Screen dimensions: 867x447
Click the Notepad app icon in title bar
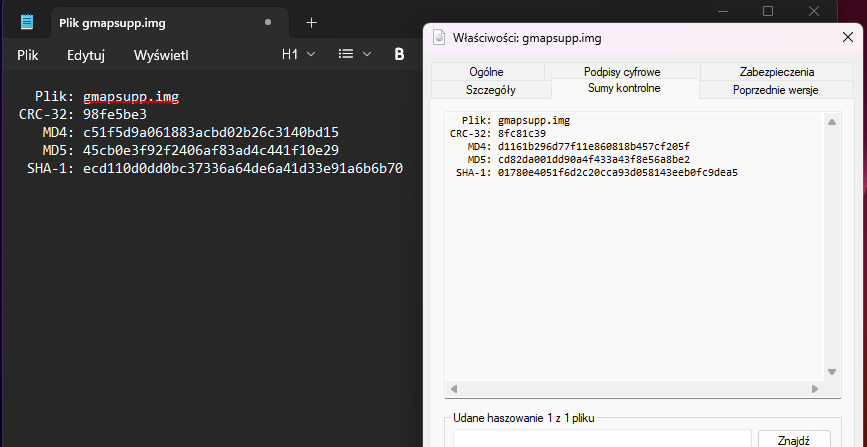coord(27,22)
